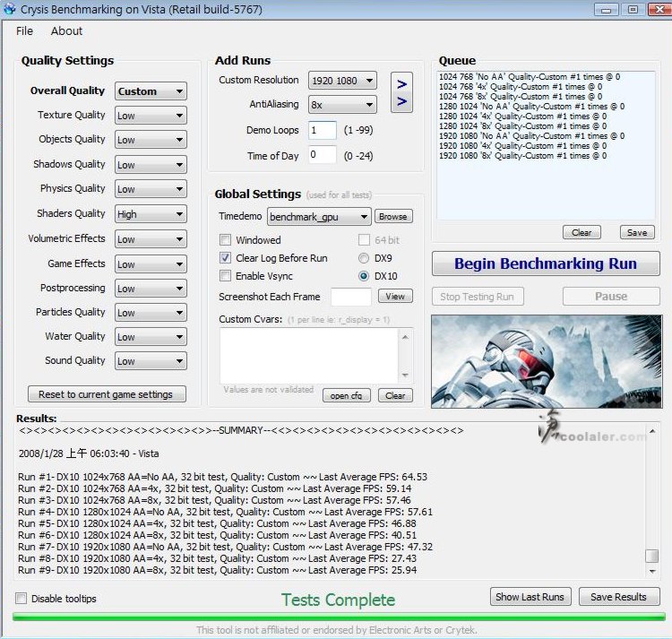Click the Results scrollbar thumb
Viewport: 672px width, 639px height.
click(x=652, y=556)
